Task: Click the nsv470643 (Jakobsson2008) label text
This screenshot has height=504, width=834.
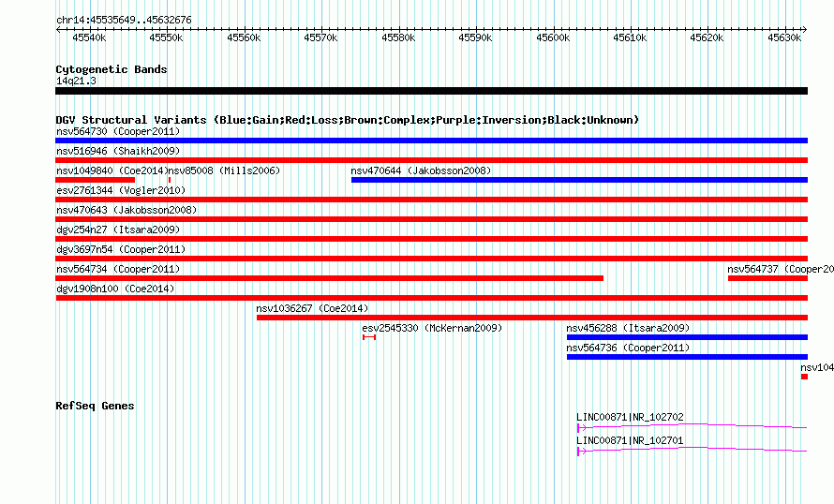Action: (127, 211)
